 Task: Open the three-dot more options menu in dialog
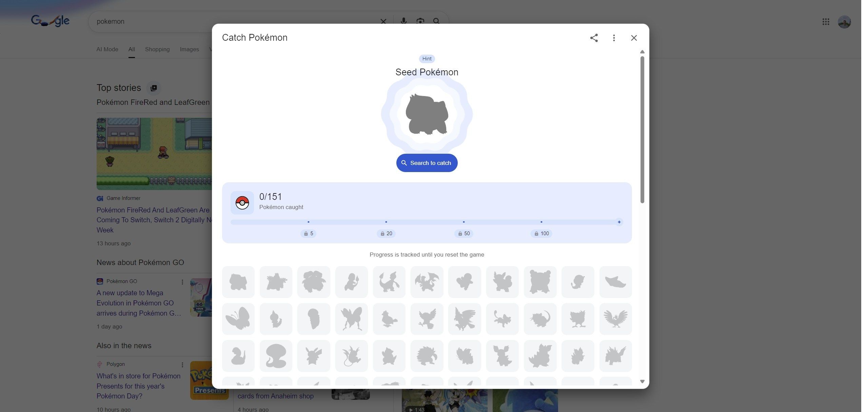click(x=614, y=38)
